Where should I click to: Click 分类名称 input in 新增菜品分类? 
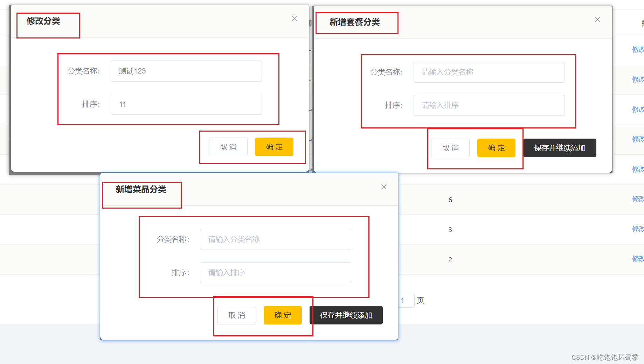tap(275, 239)
